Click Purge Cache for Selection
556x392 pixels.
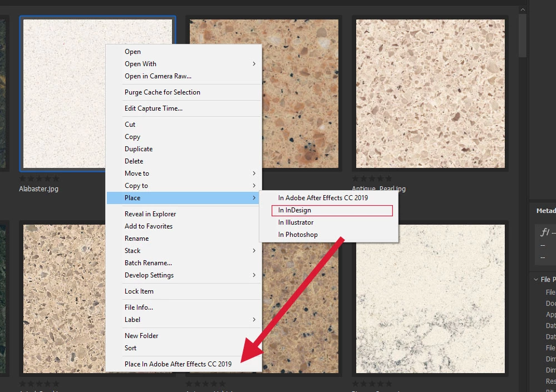tap(184, 92)
